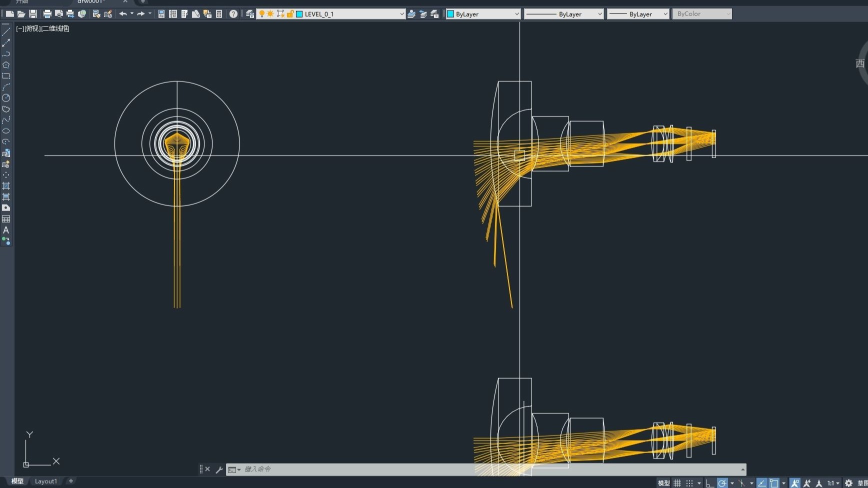The height and width of the screenshot is (488, 868).
Task: Select the Line drawing tool
Action: coord(6,32)
